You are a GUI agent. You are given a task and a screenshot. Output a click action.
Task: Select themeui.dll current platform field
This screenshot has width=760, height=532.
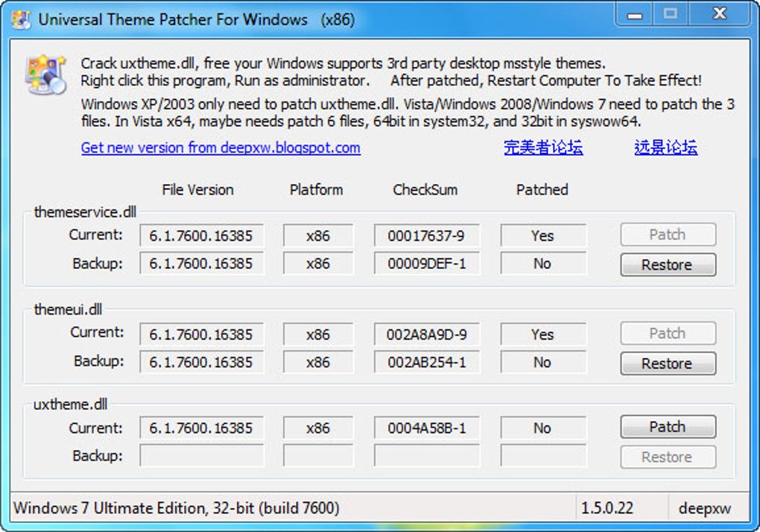pos(318,335)
